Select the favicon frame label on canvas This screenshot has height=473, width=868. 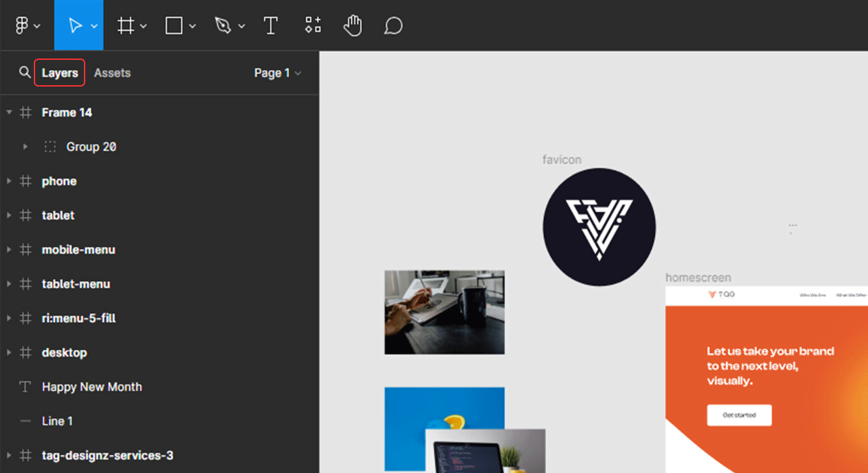click(x=562, y=159)
